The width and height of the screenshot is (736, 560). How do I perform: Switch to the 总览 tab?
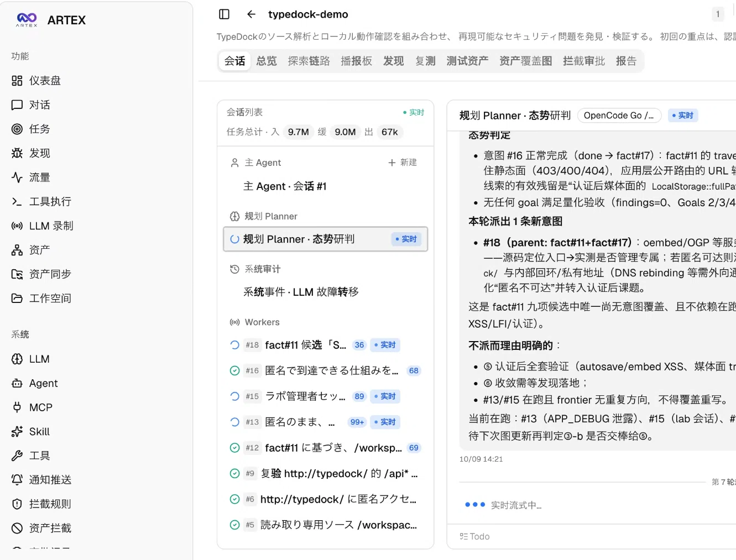267,61
